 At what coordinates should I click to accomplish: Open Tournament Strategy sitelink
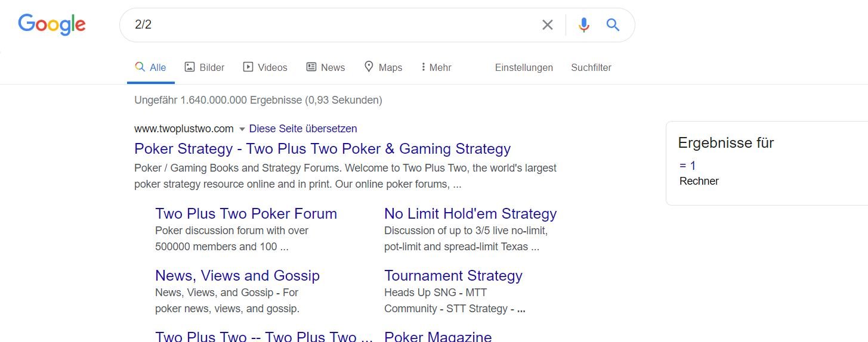pyautogui.click(x=453, y=275)
